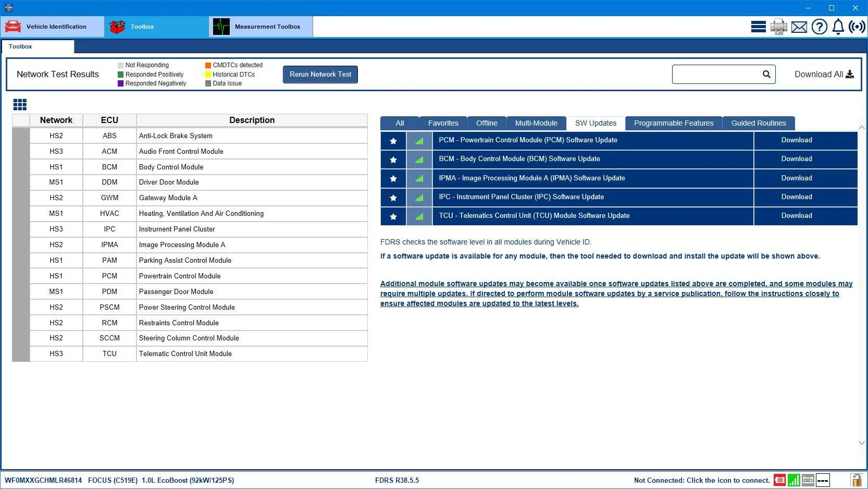
Task: Open the envelope mail icon
Action: pyautogui.click(x=799, y=27)
